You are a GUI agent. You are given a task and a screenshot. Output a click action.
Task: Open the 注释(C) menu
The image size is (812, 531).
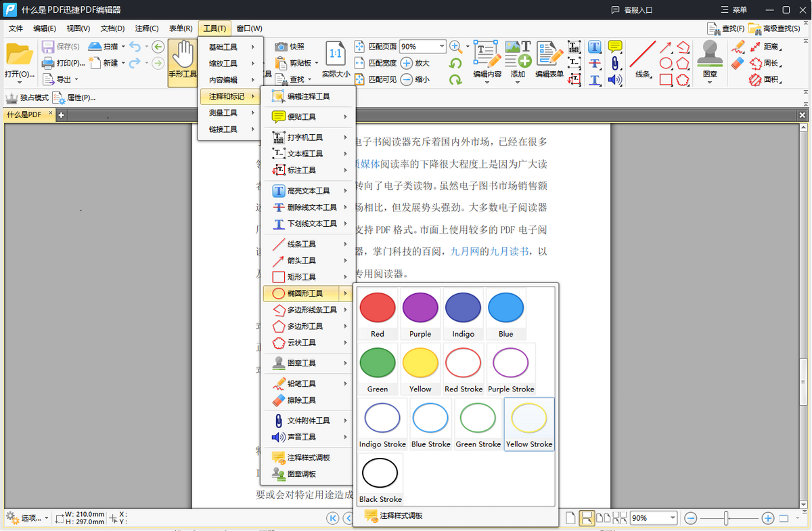tap(147, 28)
